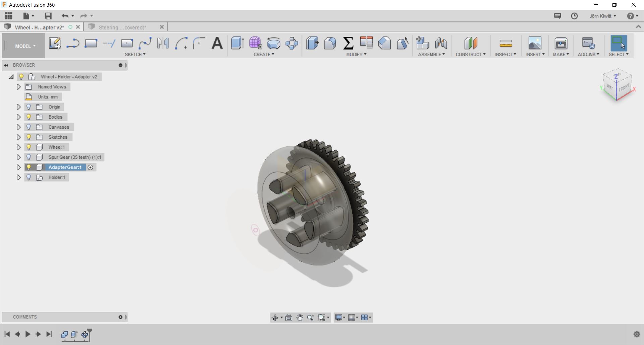Start Create Sketch tool
This screenshot has width=644, height=345.
click(x=55, y=43)
